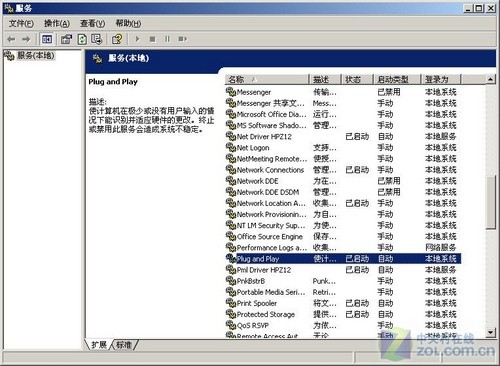
Task: Click gear icon of Net Logon service
Action: 231,147
